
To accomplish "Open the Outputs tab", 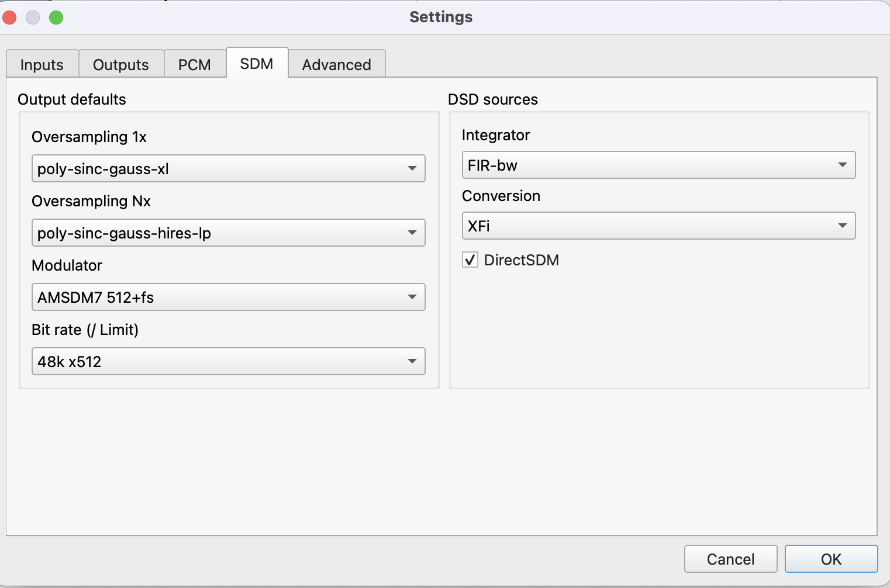I will point(121,64).
